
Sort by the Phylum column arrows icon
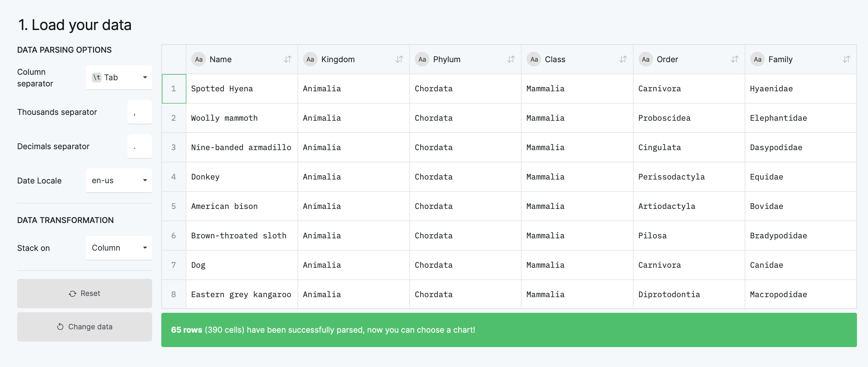511,59
